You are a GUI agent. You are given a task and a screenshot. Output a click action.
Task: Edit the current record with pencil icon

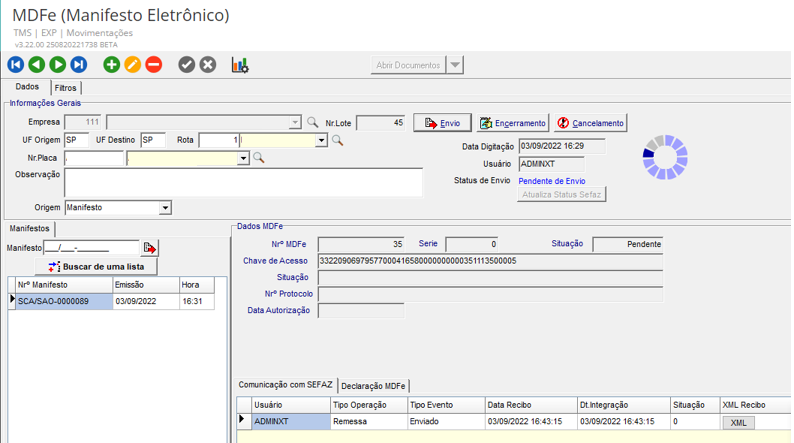pos(132,65)
